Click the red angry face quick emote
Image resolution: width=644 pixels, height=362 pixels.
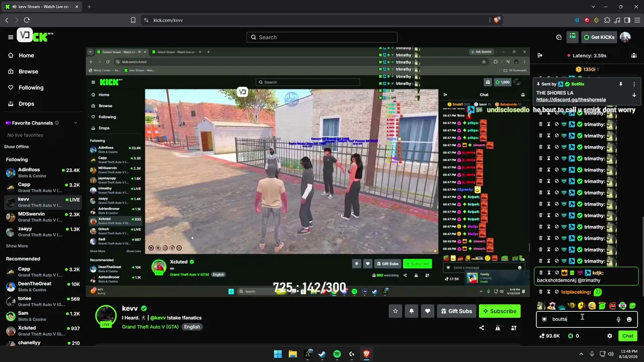612,306
